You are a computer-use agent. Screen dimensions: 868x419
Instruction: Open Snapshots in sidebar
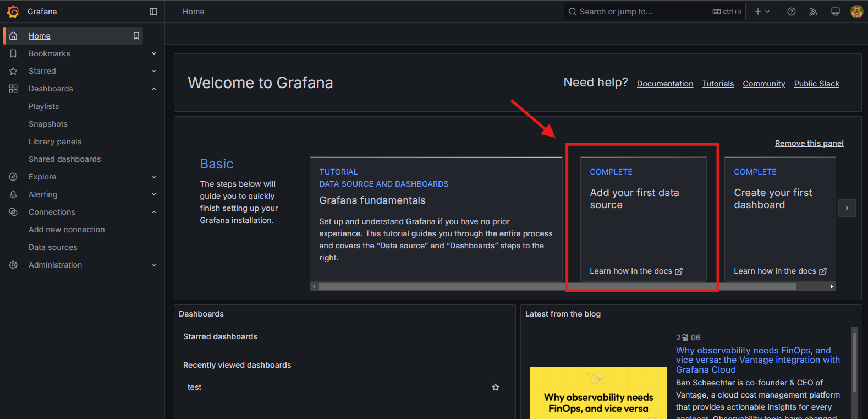tap(48, 124)
